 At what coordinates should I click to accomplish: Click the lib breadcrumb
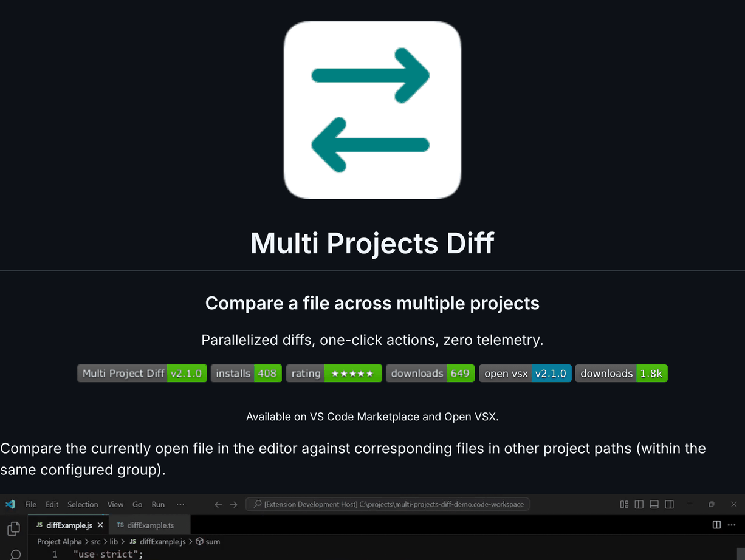pos(114,541)
